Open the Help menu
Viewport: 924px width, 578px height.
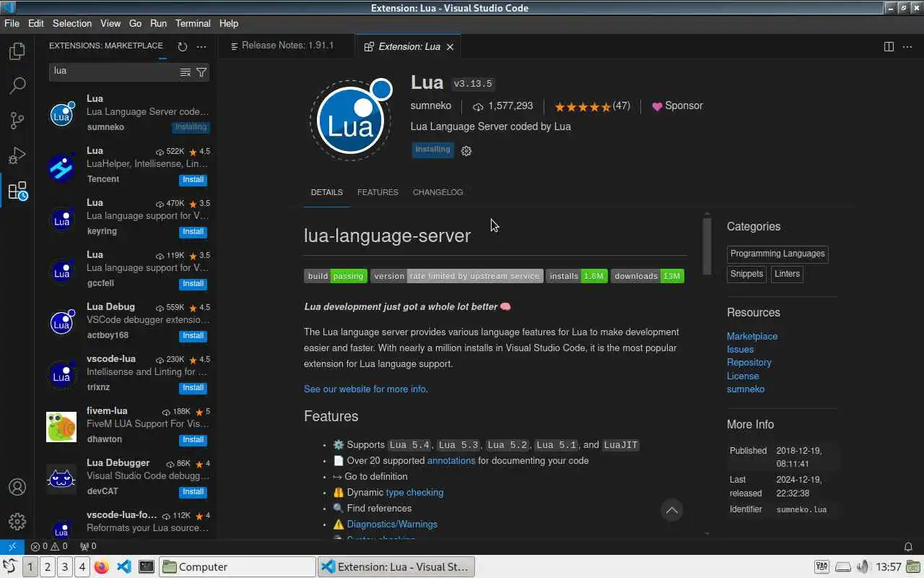tap(229, 23)
